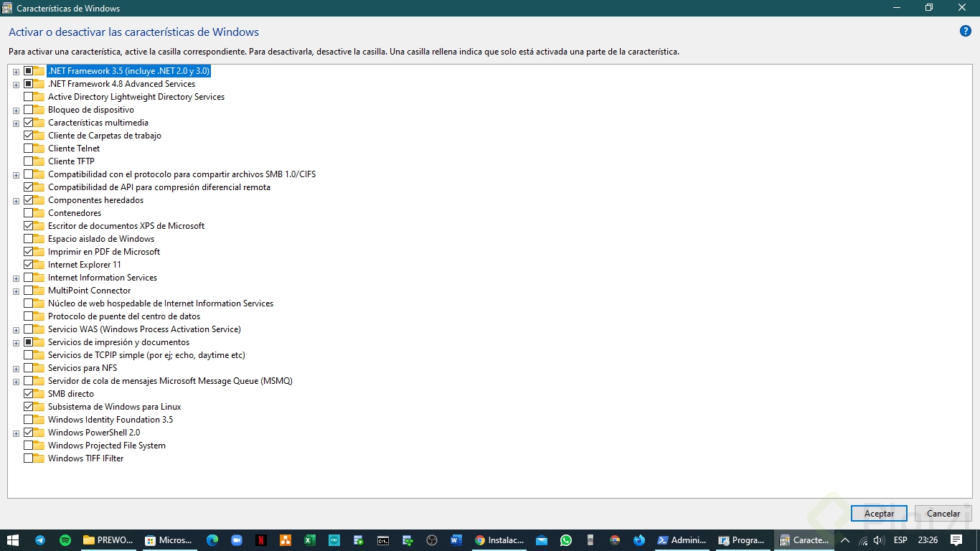
Task: Check Espacio aislado de Windows checkbox
Action: coord(28,239)
